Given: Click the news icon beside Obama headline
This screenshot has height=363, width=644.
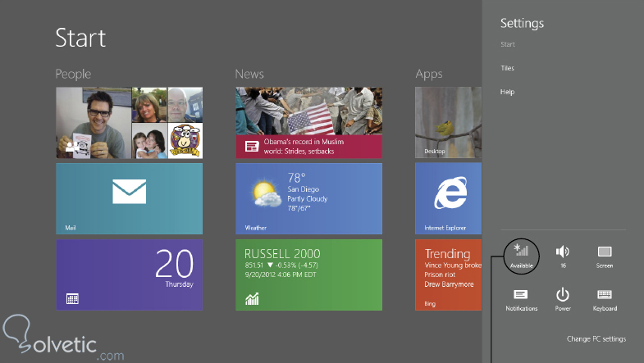Looking at the screenshot, I should [252, 146].
